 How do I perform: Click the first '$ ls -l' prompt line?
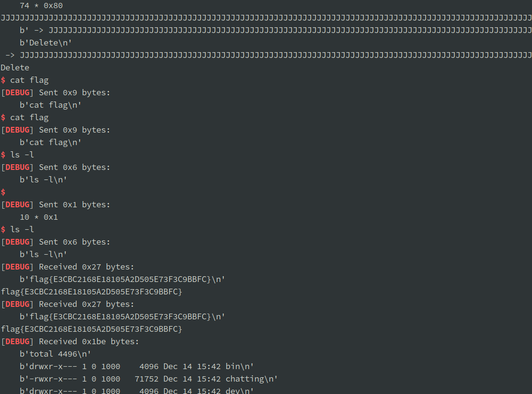[17, 155]
